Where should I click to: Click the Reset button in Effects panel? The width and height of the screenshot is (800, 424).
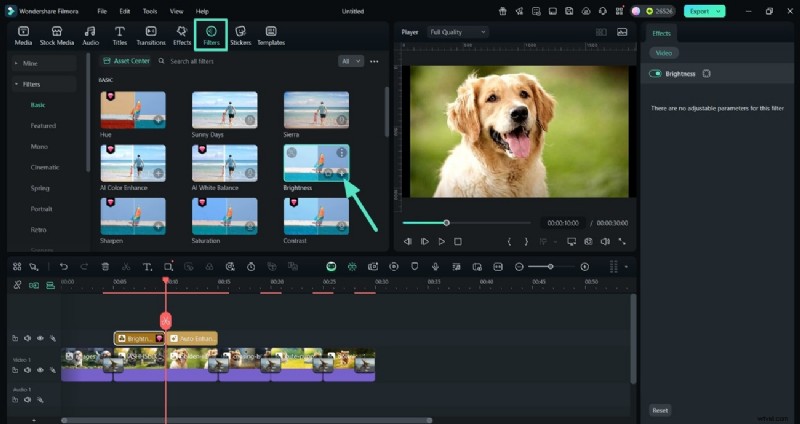tap(660, 410)
